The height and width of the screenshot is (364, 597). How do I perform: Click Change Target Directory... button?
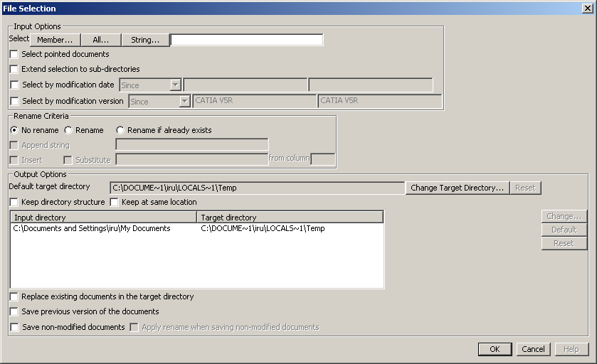pyautogui.click(x=458, y=188)
